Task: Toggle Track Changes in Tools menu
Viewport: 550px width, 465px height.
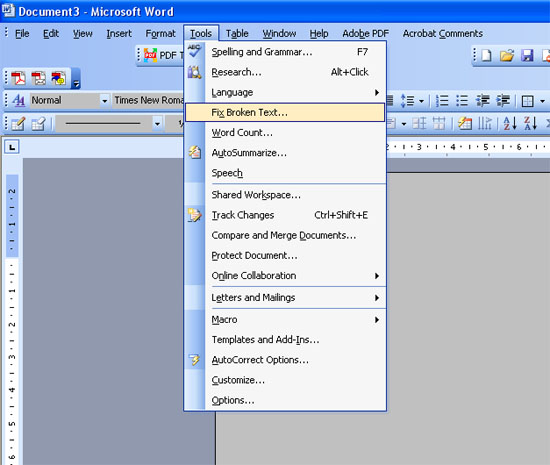Action: [285, 215]
